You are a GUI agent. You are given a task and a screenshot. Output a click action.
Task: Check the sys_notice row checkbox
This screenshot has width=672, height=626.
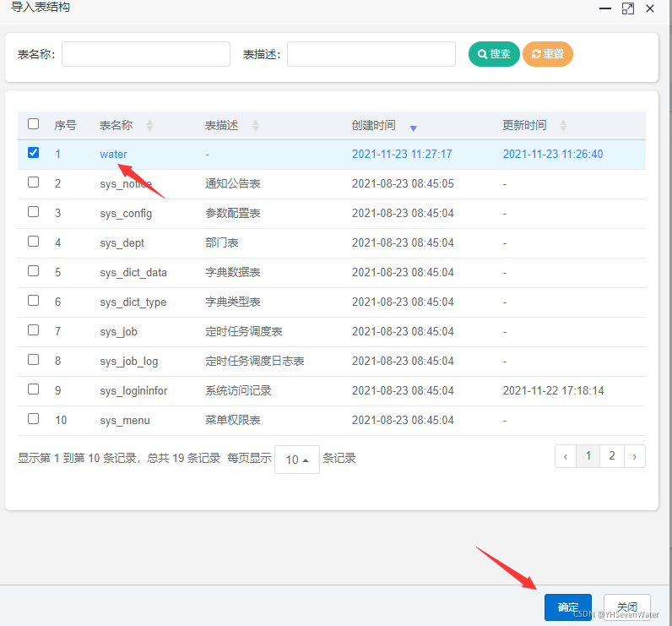[34, 182]
